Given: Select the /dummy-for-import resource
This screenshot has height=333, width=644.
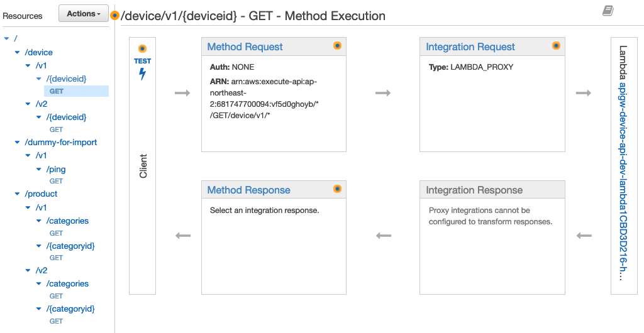Looking at the screenshot, I should pos(61,143).
